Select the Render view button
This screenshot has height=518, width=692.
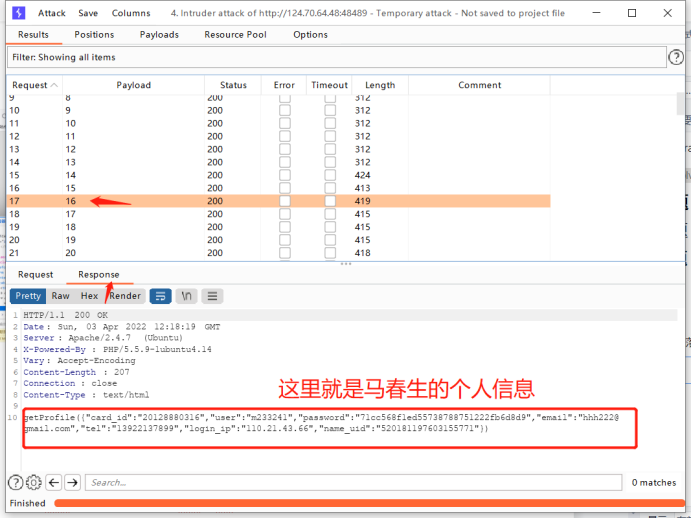tap(125, 296)
